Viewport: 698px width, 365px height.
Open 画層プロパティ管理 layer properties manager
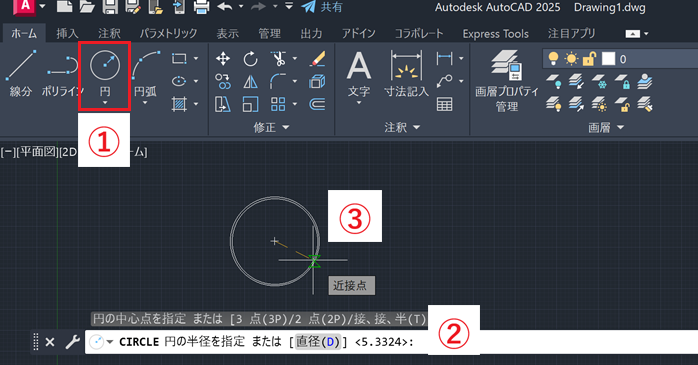coord(507,80)
